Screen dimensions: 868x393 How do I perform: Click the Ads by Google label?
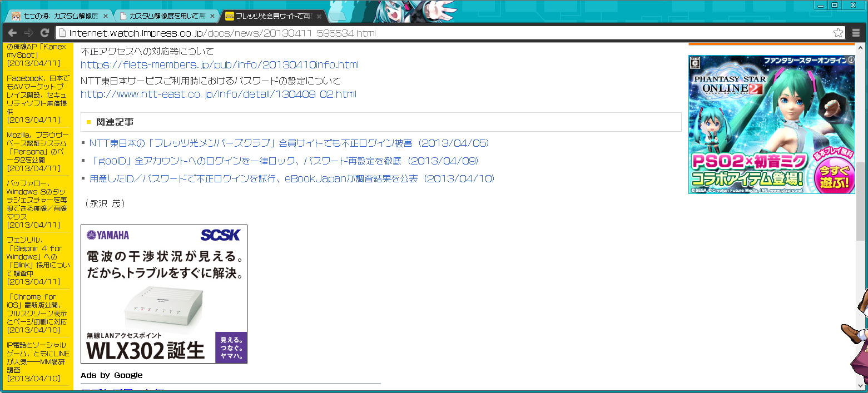tap(111, 375)
